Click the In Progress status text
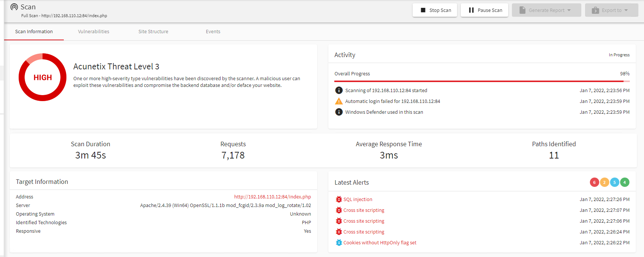This screenshot has width=644, height=257. 619,55
